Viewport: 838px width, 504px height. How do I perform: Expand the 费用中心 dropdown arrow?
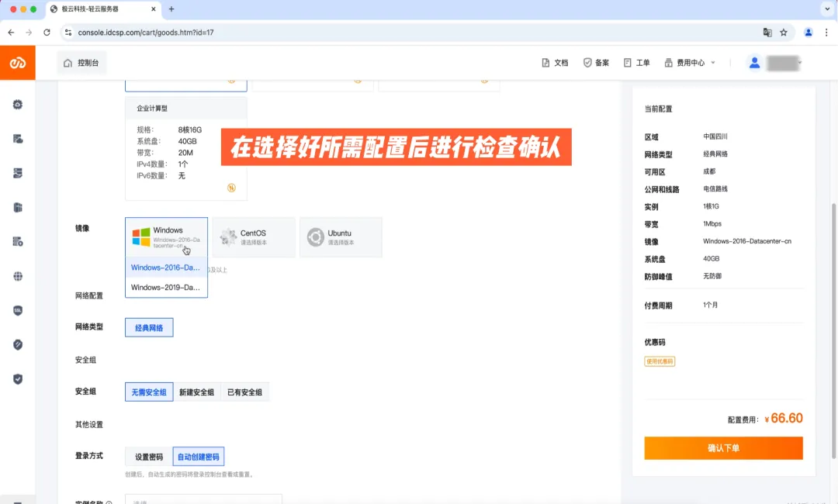point(713,63)
